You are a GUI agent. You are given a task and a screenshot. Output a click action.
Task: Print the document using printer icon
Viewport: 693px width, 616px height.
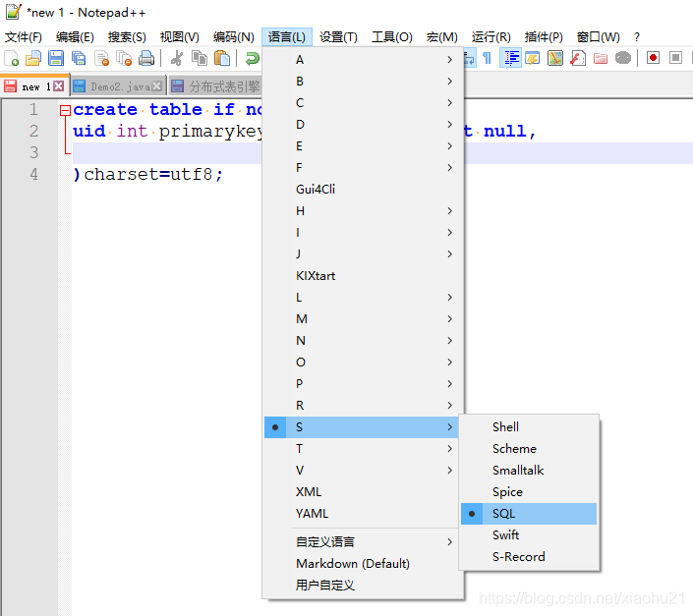pyautogui.click(x=146, y=58)
